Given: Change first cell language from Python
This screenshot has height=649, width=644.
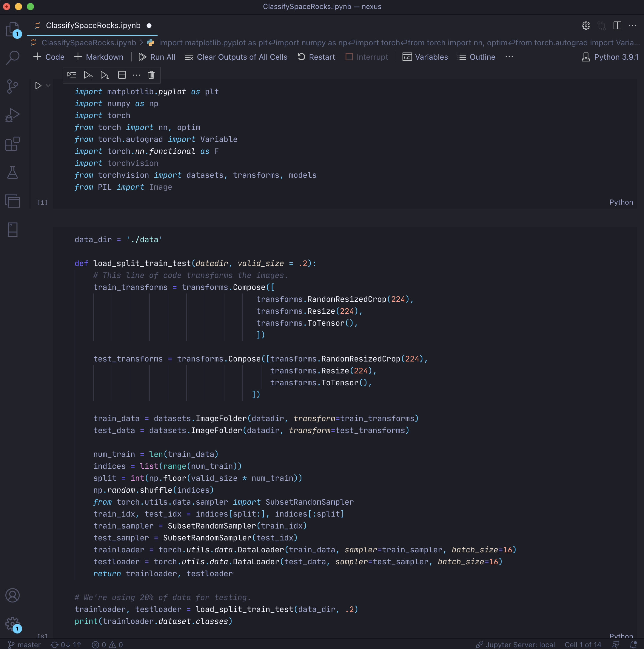Looking at the screenshot, I should click(x=621, y=202).
